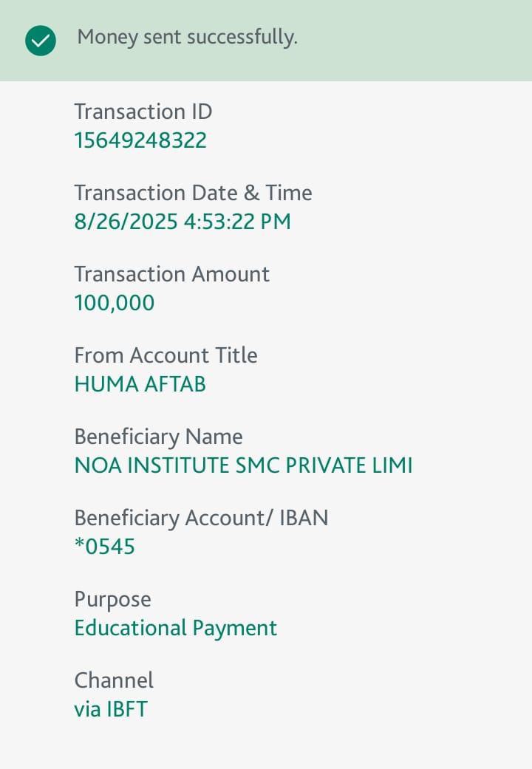Tap the Transaction Amount label

[x=171, y=274]
